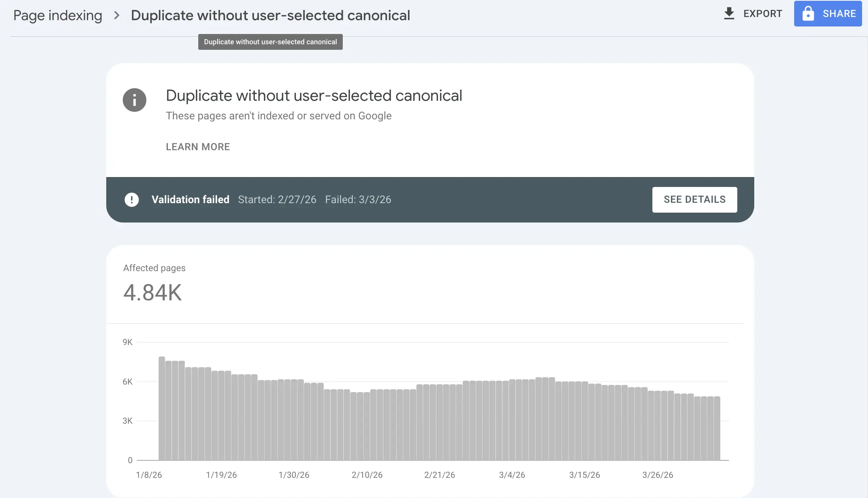This screenshot has width=868, height=498.
Task: Click the Duplicate without user-selected canonical page title
Action: coord(270,15)
